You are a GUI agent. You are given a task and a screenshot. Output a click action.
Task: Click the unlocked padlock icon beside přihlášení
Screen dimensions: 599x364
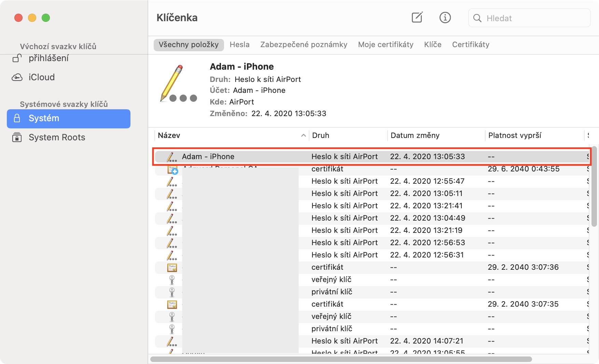click(17, 58)
